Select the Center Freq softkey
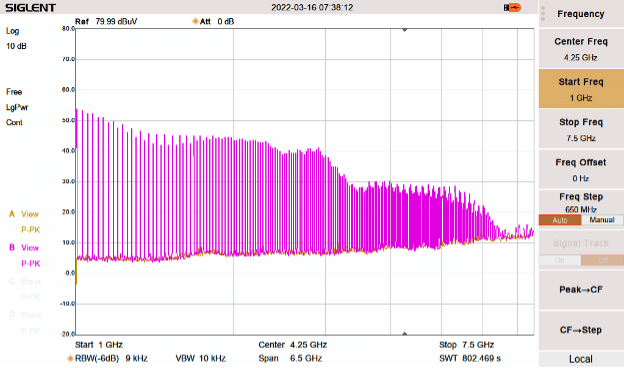The height and width of the screenshot is (368, 624). (x=581, y=49)
